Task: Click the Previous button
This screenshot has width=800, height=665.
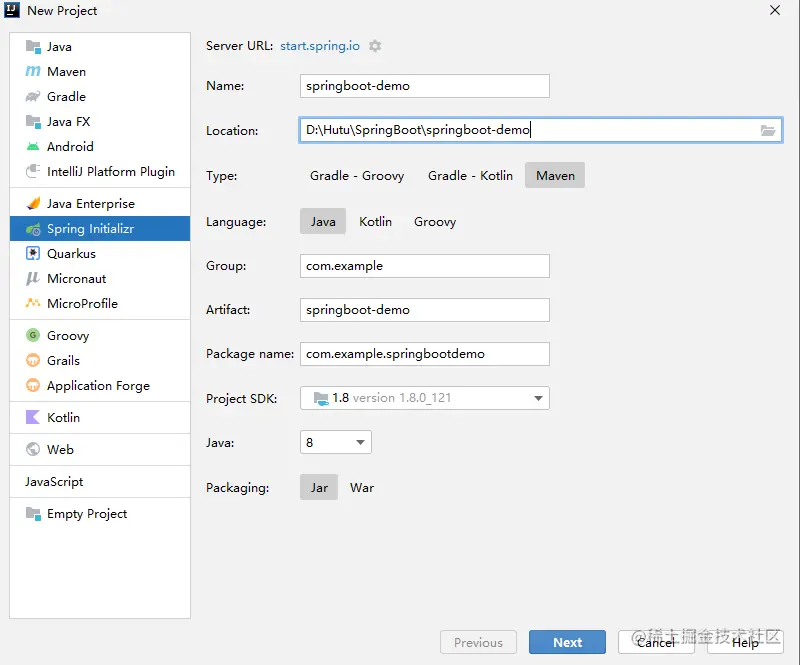Action: pos(478,642)
